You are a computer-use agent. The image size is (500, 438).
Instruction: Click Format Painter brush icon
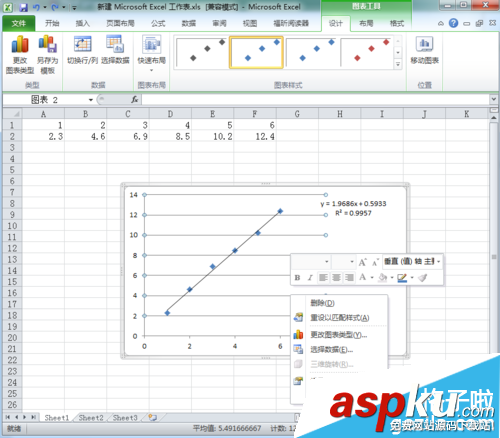423,277
